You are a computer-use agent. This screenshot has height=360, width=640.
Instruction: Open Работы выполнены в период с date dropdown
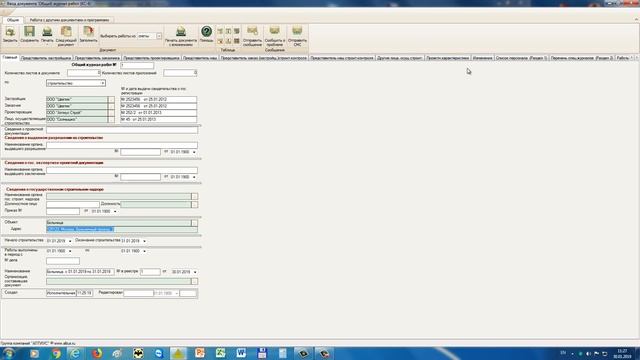pos(70,251)
